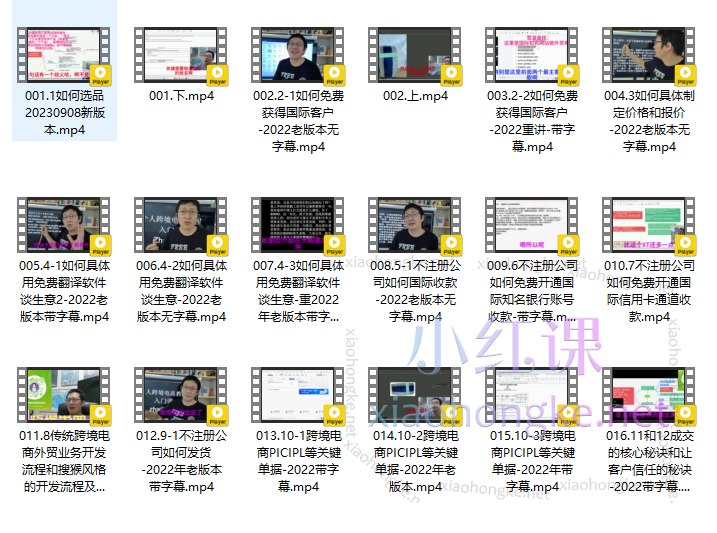717x533 pixels.
Task: Select 006.4-2 老版本无字幕 video icon
Action: pos(181,225)
